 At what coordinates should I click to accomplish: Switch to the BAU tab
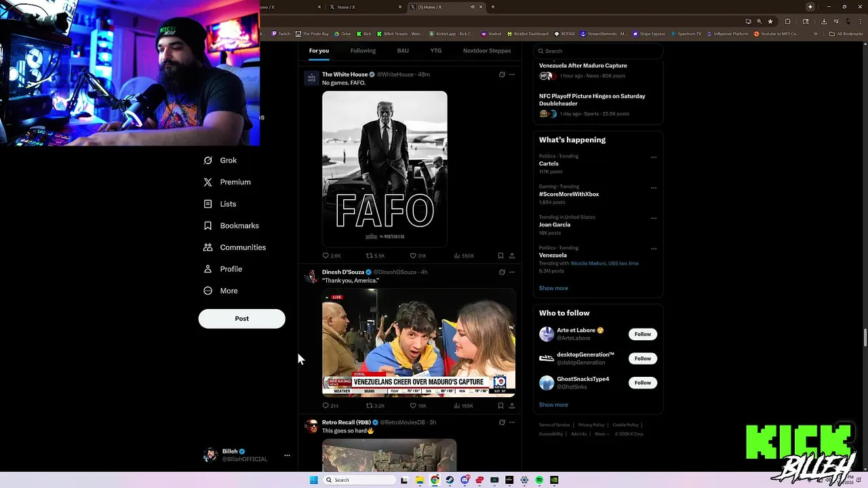[x=403, y=51]
